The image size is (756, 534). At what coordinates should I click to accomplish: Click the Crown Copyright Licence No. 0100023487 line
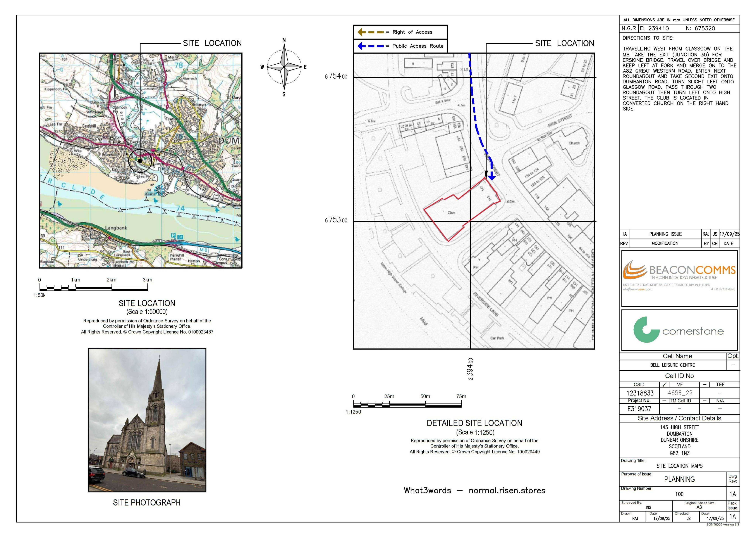tap(147, 332)
